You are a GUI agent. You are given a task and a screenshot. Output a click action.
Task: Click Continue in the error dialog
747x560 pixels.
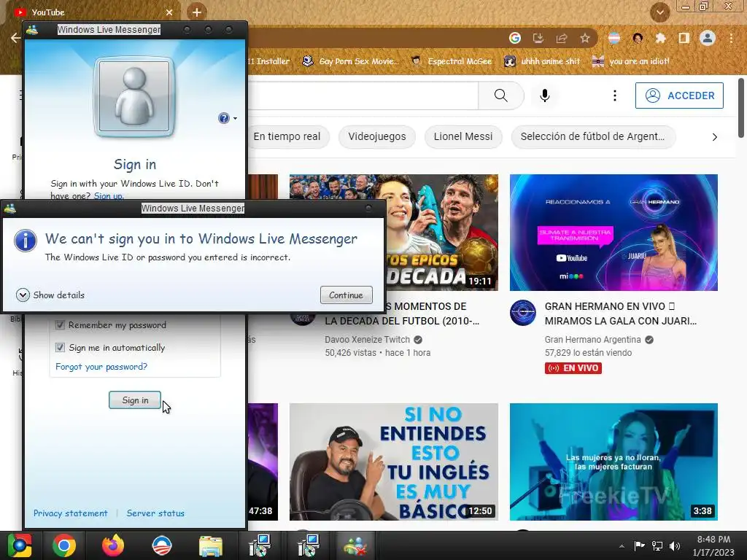[x=346, y=295]
